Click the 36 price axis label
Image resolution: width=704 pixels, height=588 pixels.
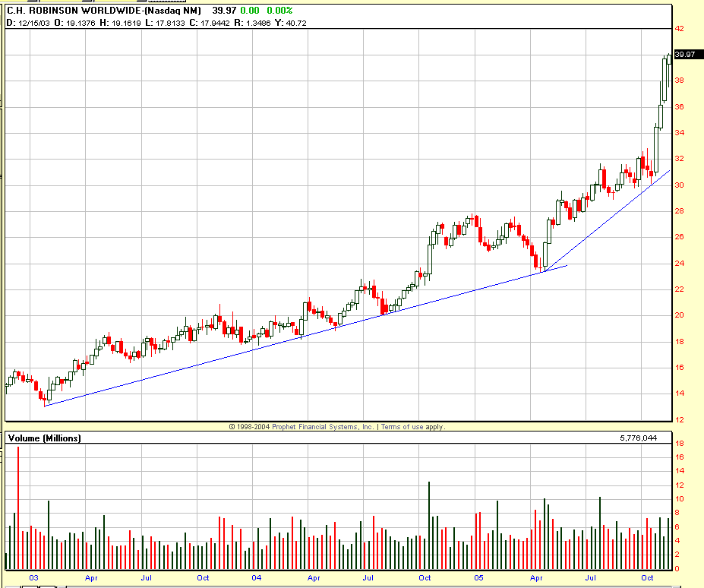pos(679,107)
